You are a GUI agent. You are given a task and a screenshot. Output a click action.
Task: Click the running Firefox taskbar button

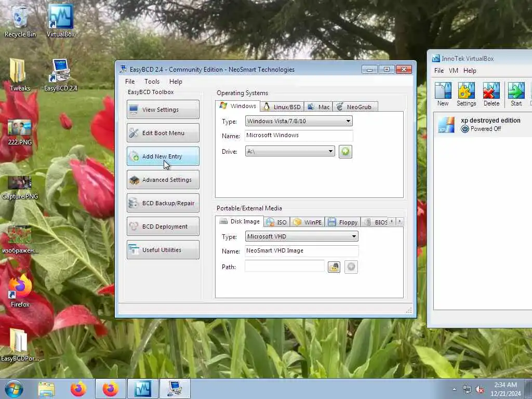point(111,389)
